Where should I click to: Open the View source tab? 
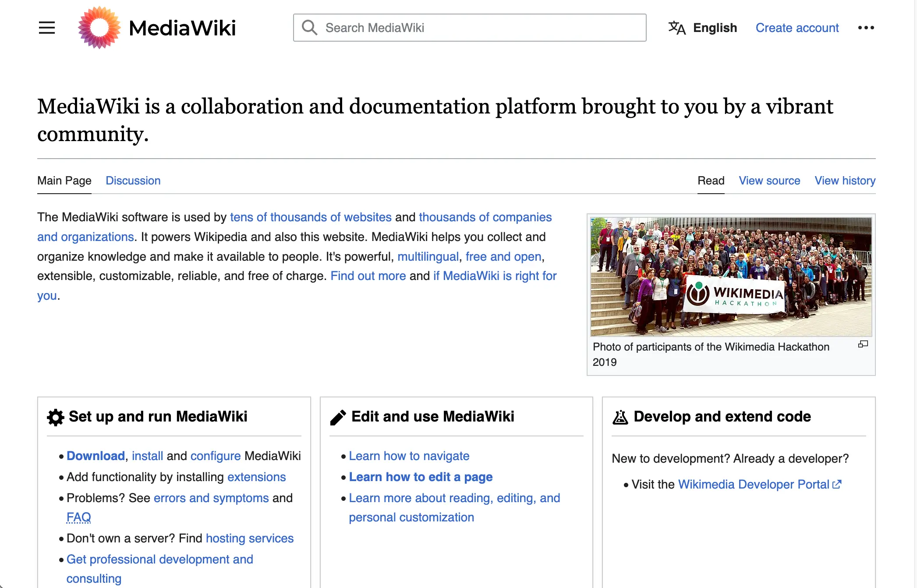pyautogui.click(x=769, y=181)
